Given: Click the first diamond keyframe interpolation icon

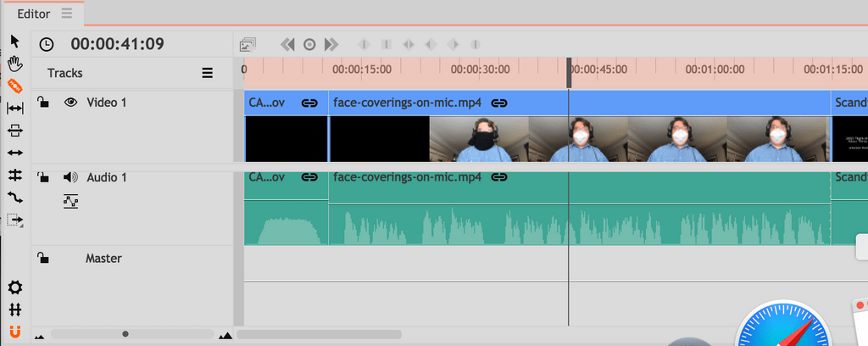Looking at the screenshot, I should (x=364, y=44).
